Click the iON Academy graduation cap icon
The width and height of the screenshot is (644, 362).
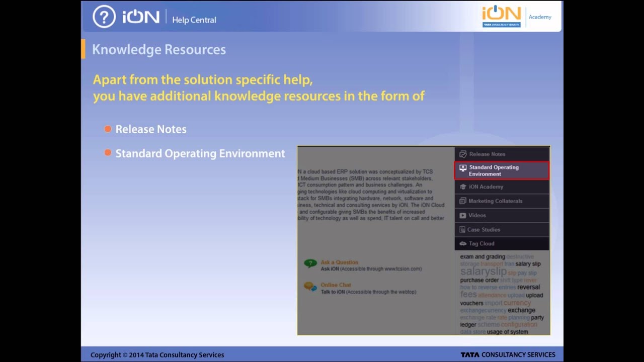[x=463, y=187]
